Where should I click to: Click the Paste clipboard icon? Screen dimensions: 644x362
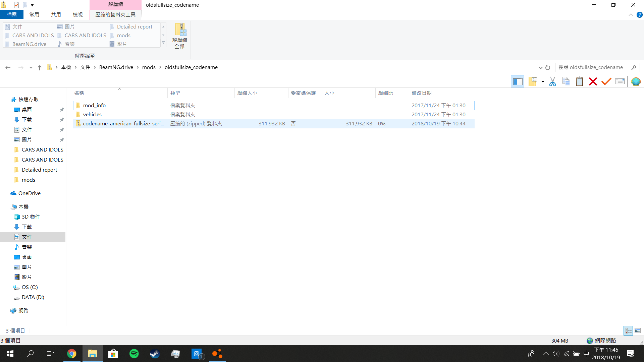[580, 81]
